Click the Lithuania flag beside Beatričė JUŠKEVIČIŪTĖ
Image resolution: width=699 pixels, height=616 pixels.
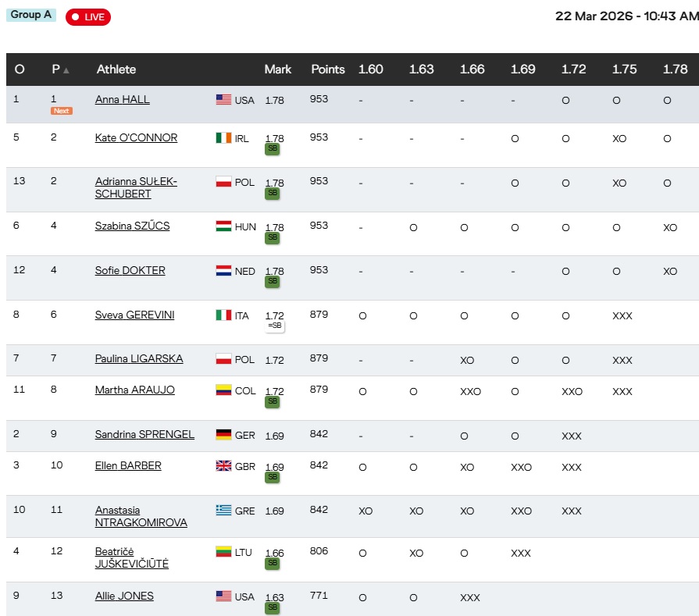[x=223, y=552]
